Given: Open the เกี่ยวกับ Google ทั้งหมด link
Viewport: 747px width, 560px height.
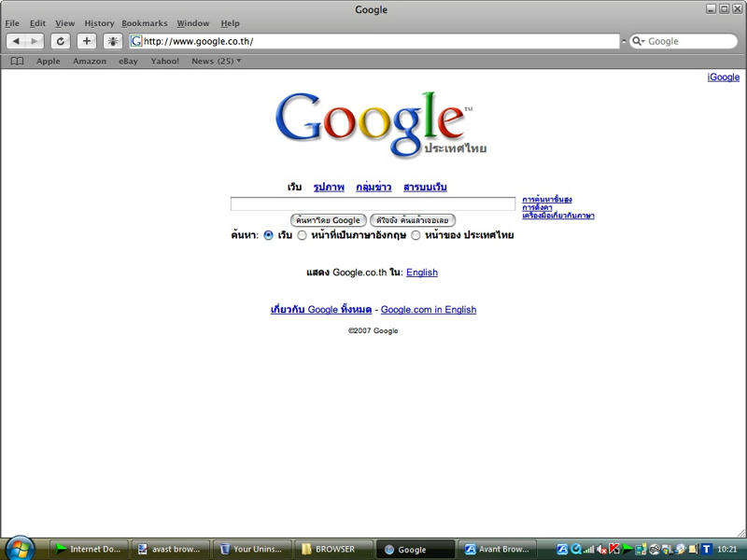Looking at the screenshot, I should (321, 310).
